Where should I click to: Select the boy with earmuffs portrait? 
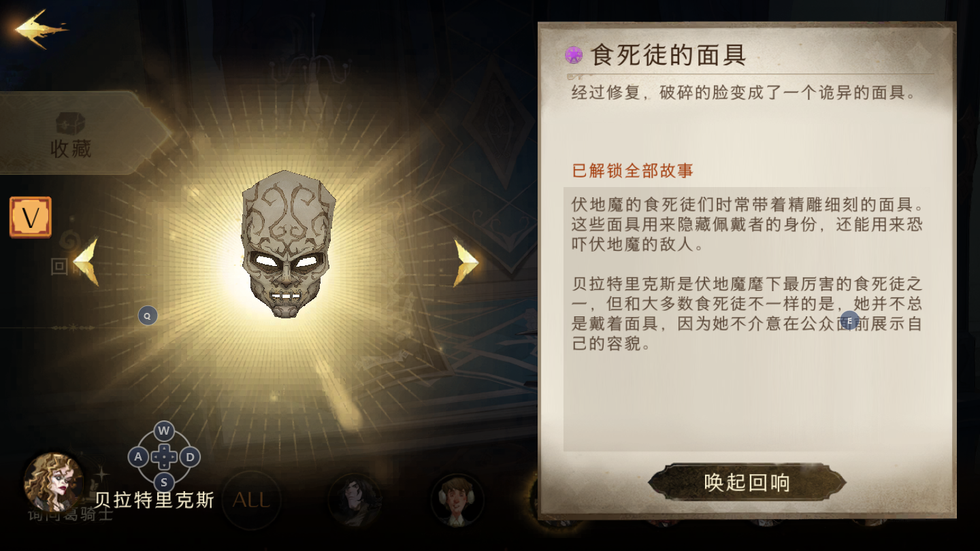(x=457, y=501)
